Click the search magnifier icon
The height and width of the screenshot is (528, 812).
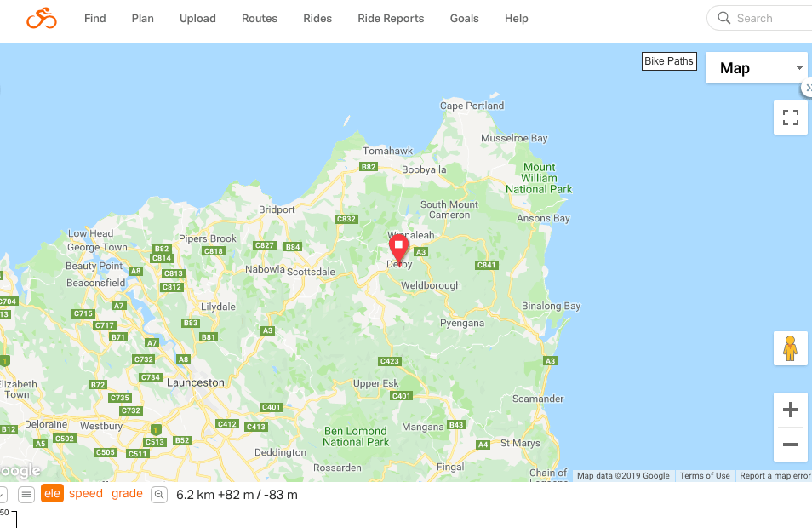[724, 18]
